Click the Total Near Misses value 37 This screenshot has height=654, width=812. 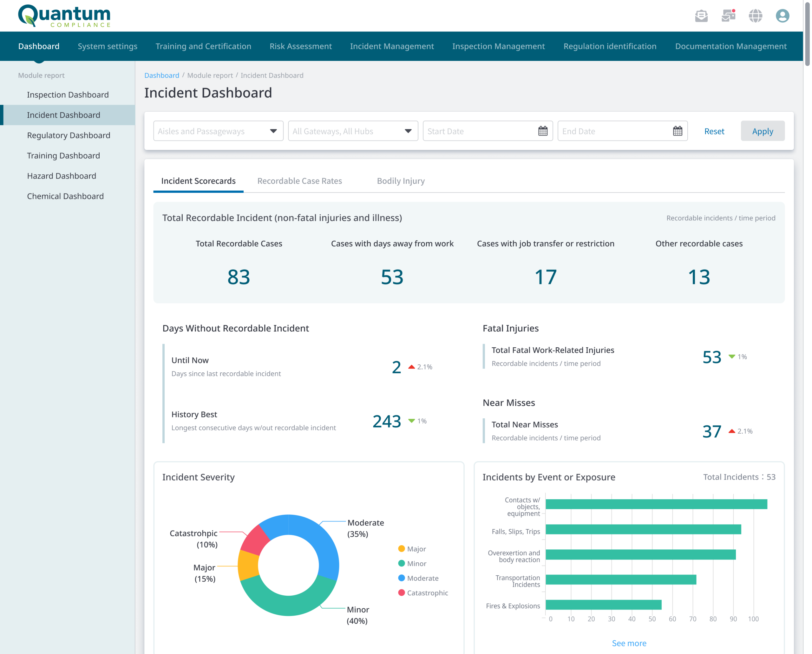coord(712,431)
